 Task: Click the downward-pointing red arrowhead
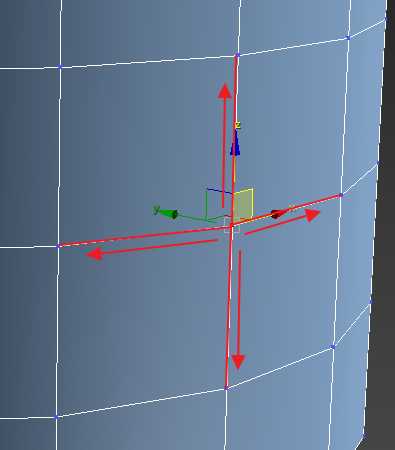(238, 362)
